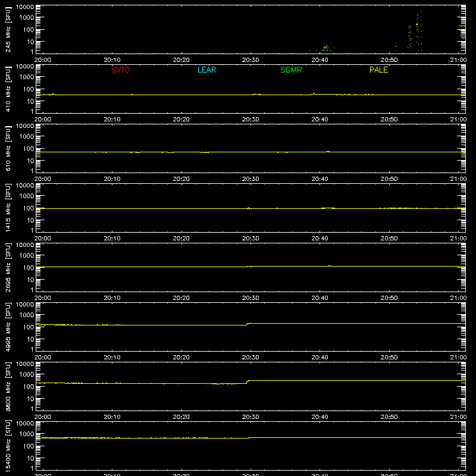Click the isolated dot below the 1415 MHz trace
Viewport: 476px width, 476px height.
pos(250,214)
